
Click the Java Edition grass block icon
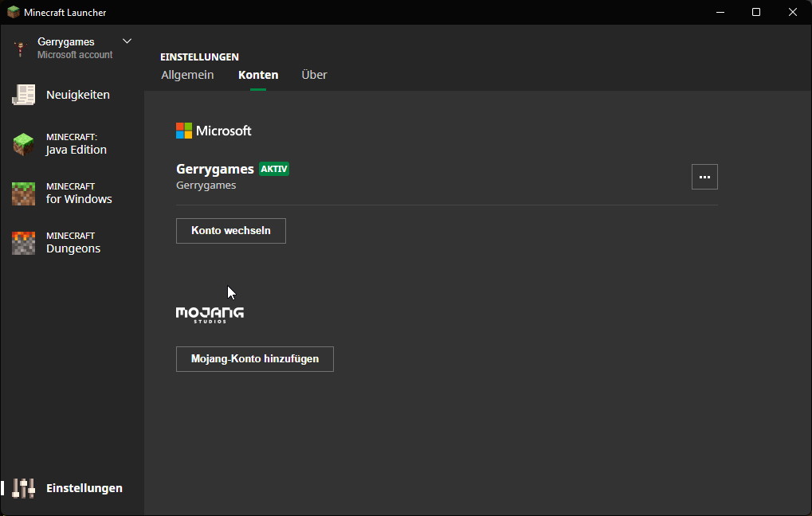[23, 144]
